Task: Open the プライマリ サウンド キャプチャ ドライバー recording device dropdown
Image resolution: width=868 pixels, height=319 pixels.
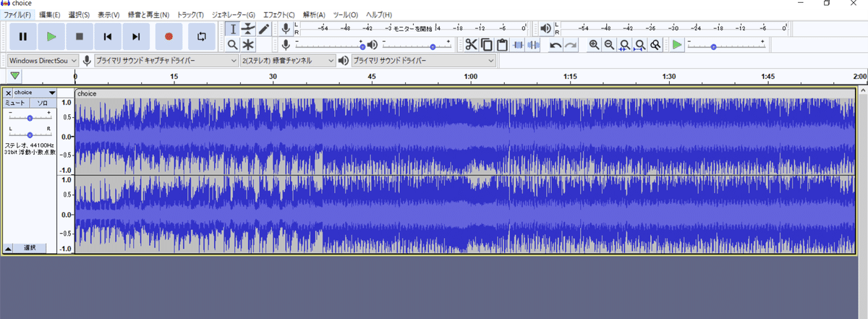Action: [166, 61]
